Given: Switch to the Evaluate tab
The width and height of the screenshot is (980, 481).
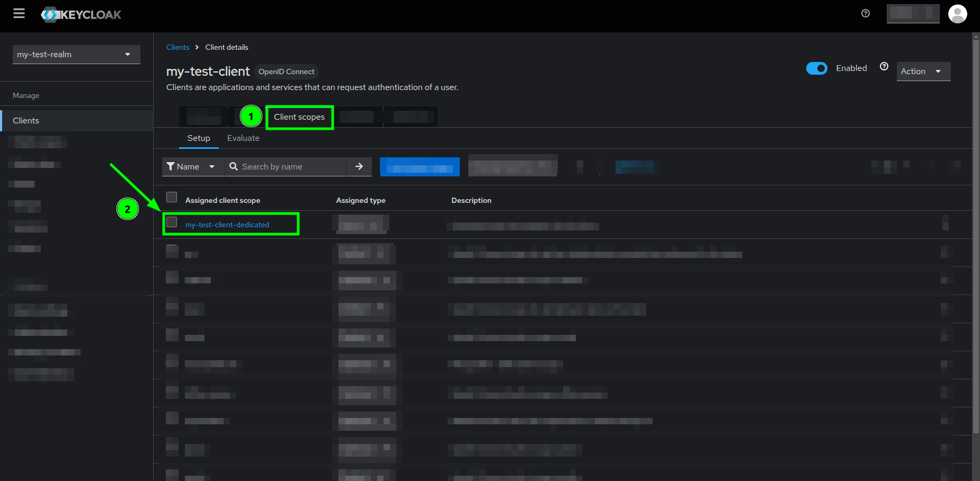Looking at the screenshot, I should click(243, 138).
